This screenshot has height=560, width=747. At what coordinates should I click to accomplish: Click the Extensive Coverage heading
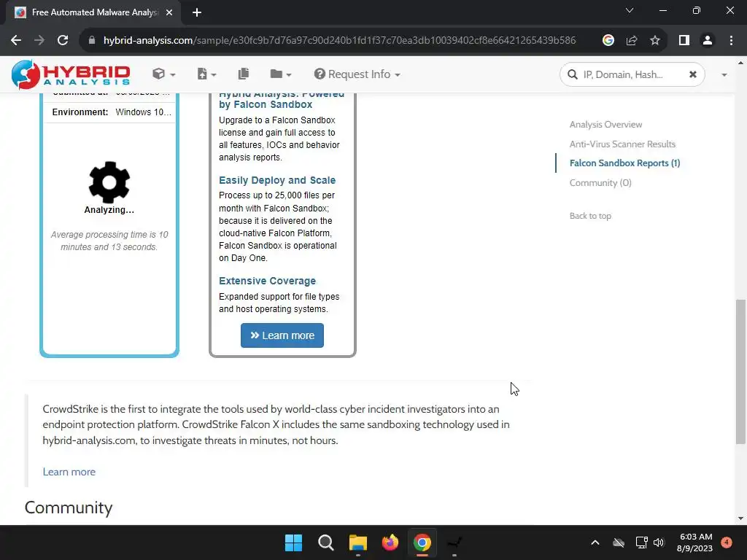[267, 281]
